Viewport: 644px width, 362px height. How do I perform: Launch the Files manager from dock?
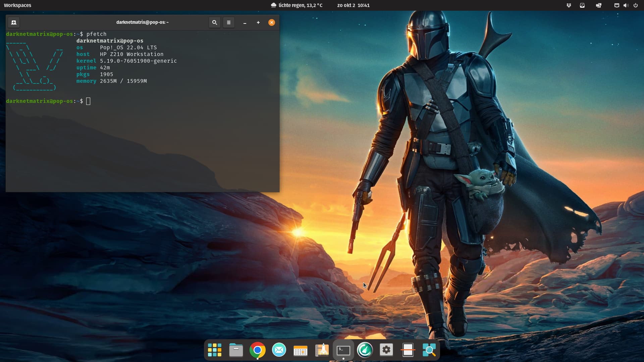click(236, 350)
